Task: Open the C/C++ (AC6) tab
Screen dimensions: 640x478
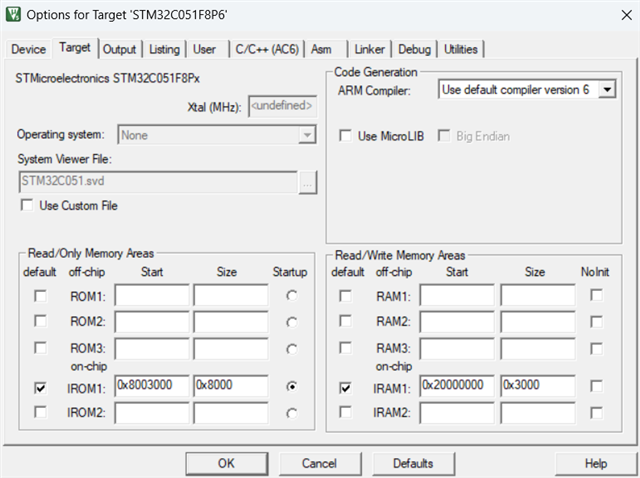Action: pyautogui.click(x=265, y=49)
